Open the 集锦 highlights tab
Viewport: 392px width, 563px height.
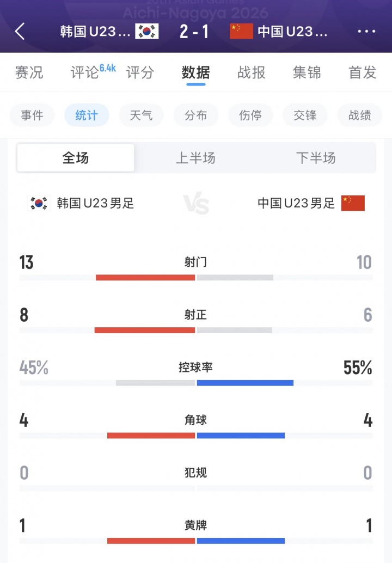(x=307, y=72)
